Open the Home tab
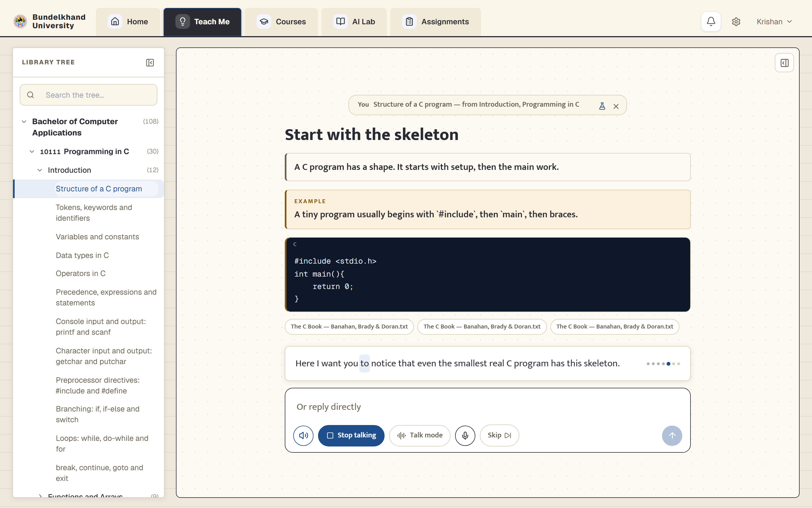Viewport: 812px width, 508px height. pyautogui.click(x=128, y=21)
